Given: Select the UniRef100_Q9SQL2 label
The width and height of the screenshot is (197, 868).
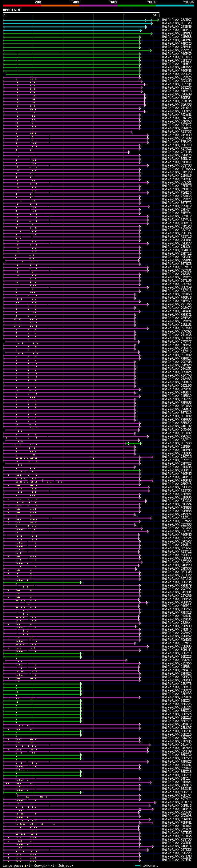Looking at the screenshot, I should point(177,206).
